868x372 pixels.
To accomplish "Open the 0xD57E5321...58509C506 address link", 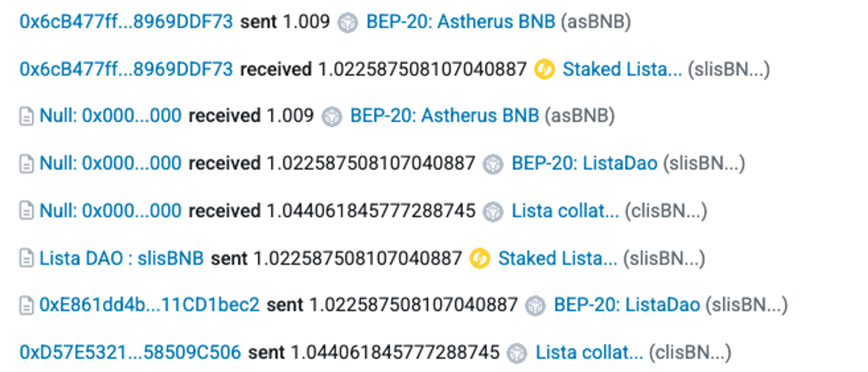I will pos(130,352).
